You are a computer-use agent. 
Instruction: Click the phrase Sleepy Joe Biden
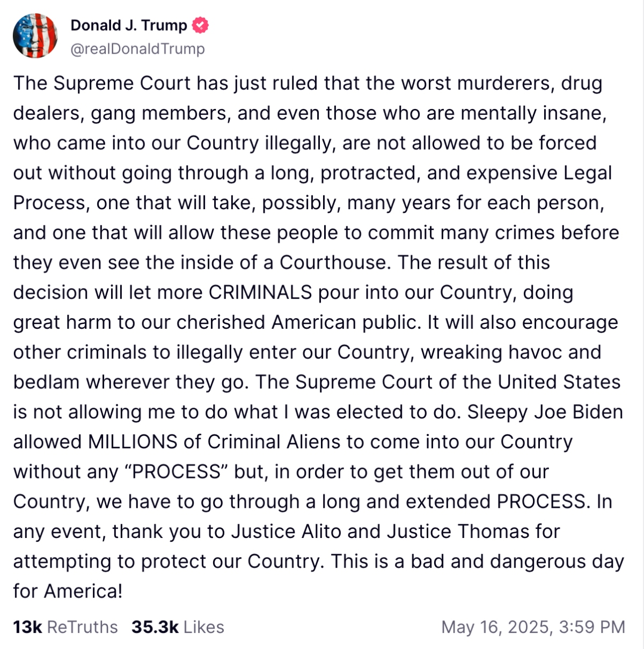pos(545,412)
